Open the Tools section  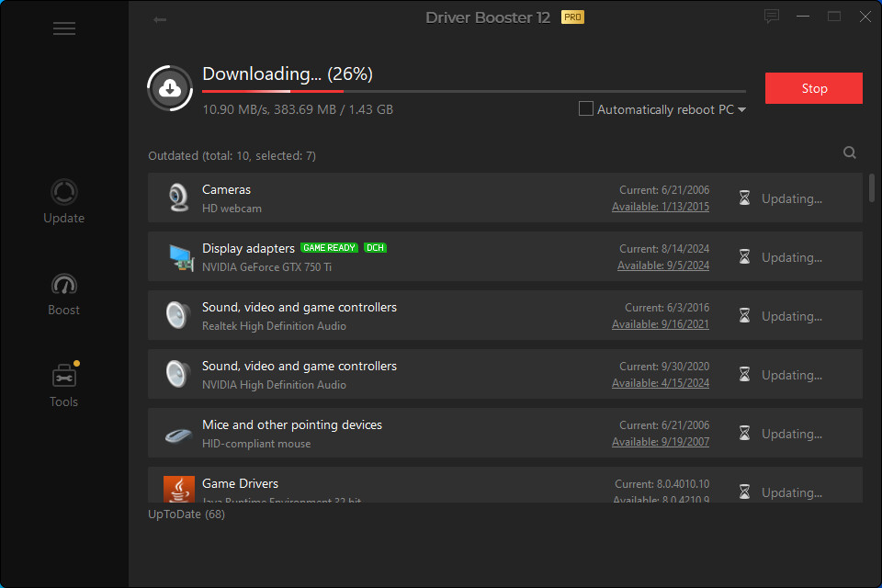64,386
